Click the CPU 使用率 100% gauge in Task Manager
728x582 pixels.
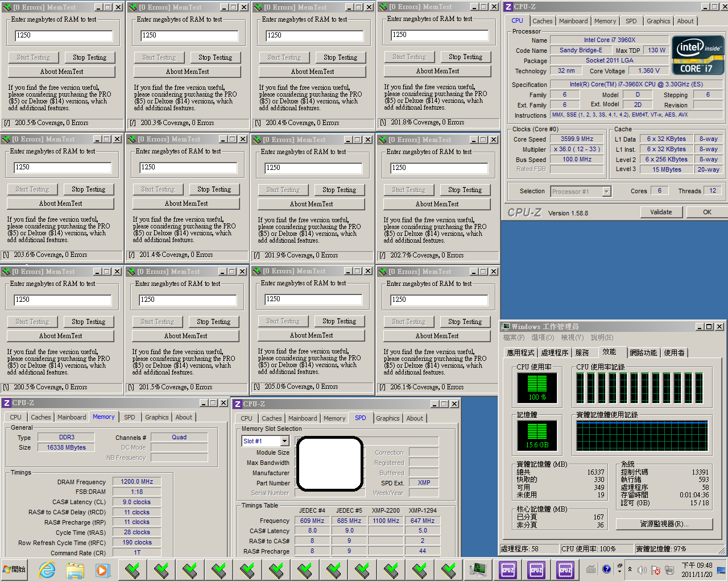pos(537,388)
